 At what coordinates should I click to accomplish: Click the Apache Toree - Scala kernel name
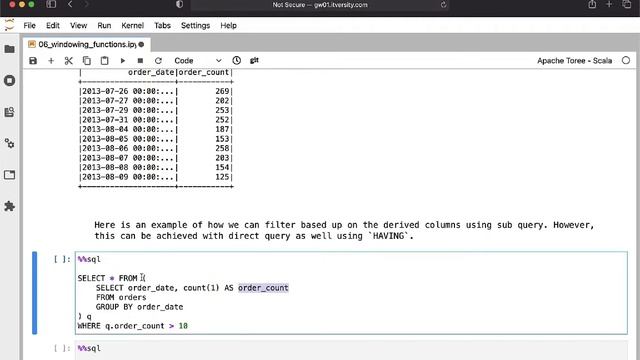tap(574, 61)
